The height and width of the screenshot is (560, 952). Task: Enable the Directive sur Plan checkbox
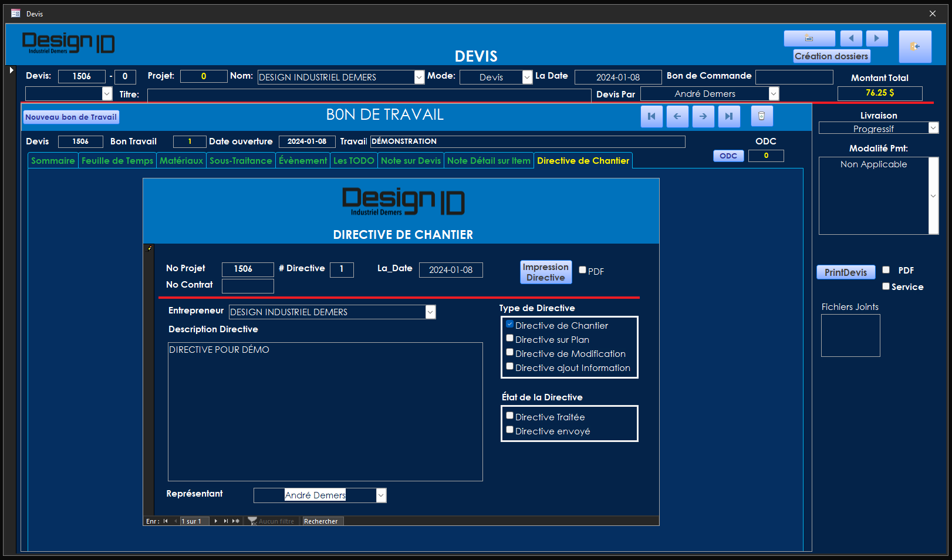510,339
